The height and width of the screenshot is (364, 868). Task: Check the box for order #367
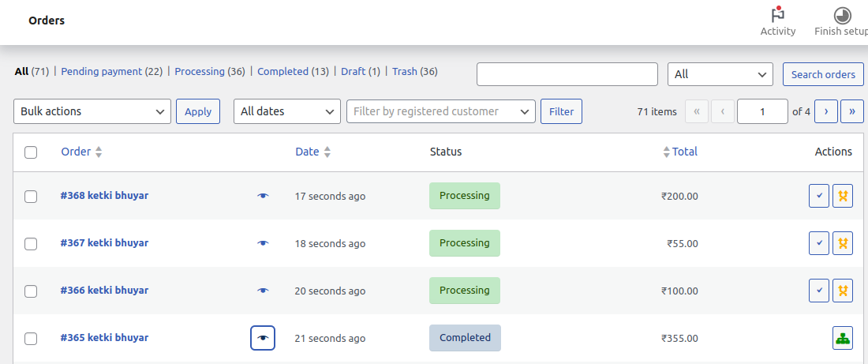tap(31, 244)
